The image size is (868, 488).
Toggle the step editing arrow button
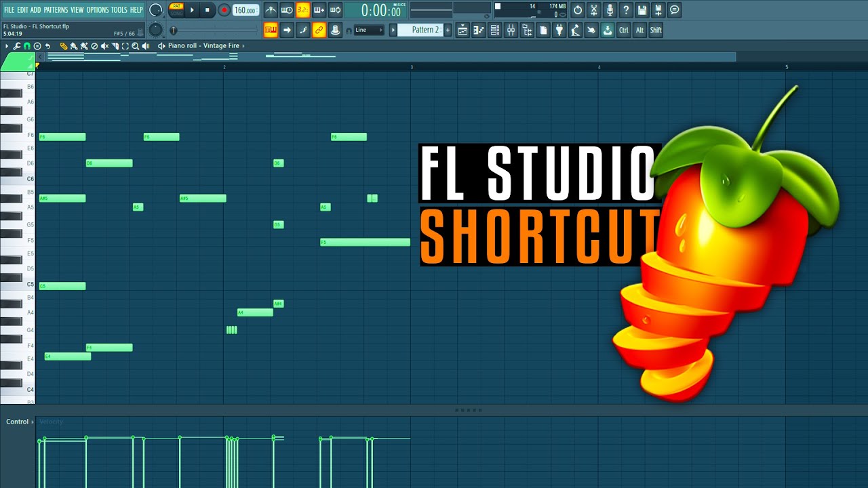(x=287, y=30)
